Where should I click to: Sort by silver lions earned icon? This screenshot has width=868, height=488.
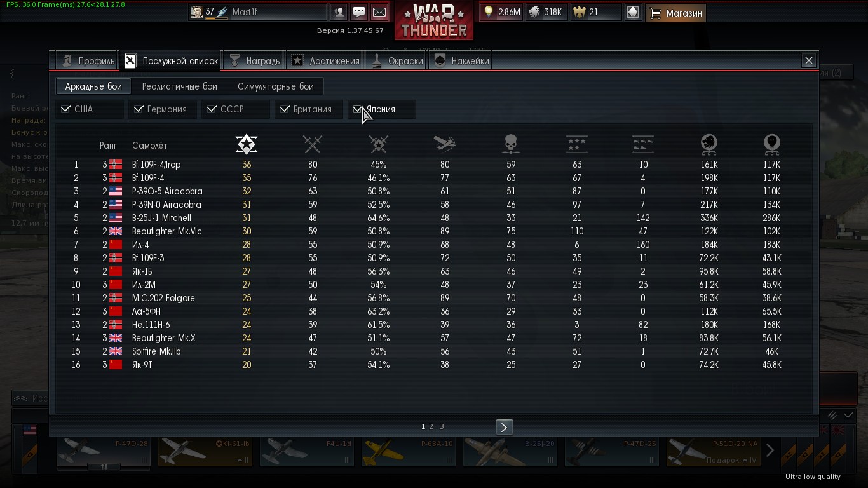709,144
